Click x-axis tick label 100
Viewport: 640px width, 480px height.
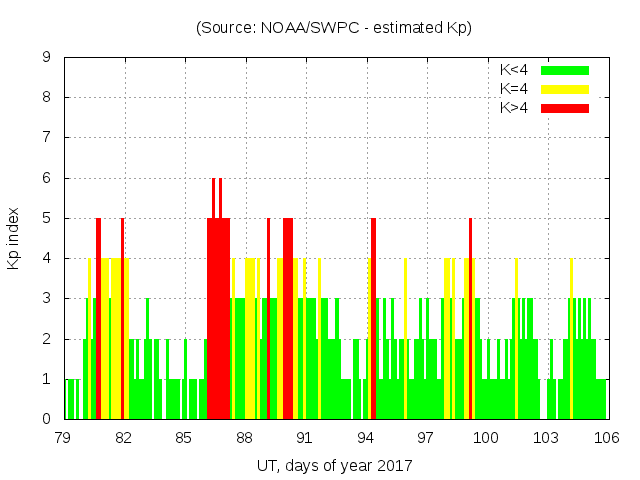pos(486,438)
